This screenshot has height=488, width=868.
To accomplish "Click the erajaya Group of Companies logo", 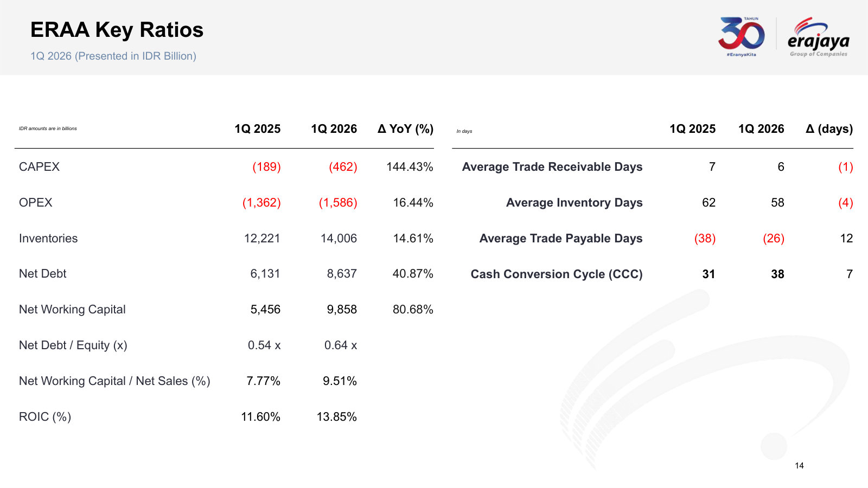I will pos(819,37).
